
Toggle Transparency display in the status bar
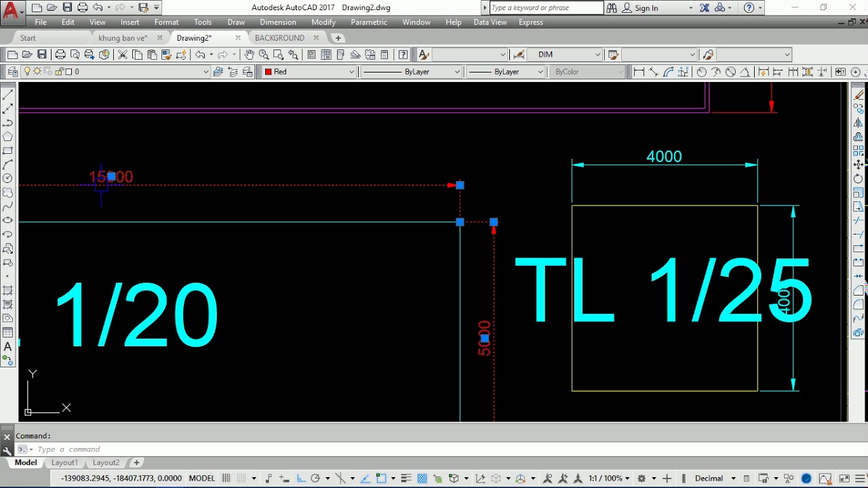tap(422, 479)
